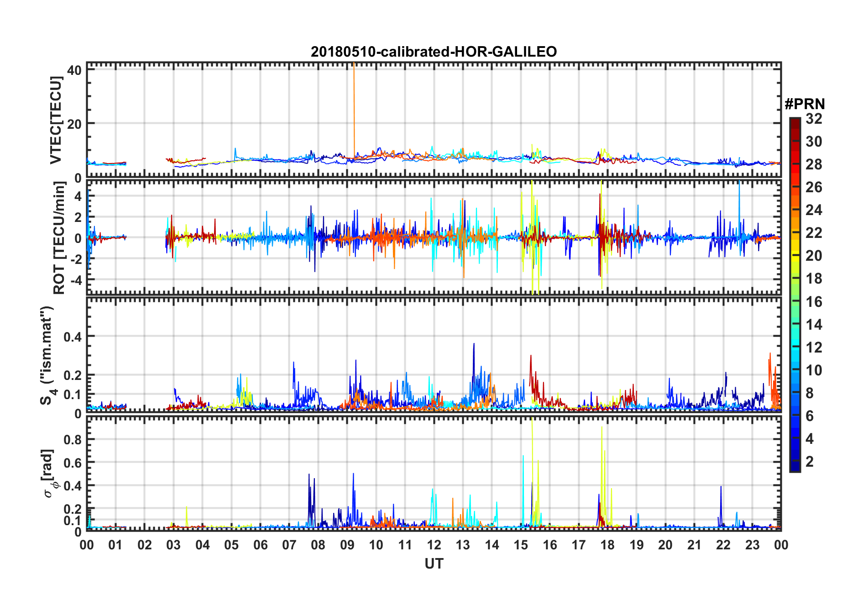
Task: Click ROT y-axis tick label -4
Action: 77,279
